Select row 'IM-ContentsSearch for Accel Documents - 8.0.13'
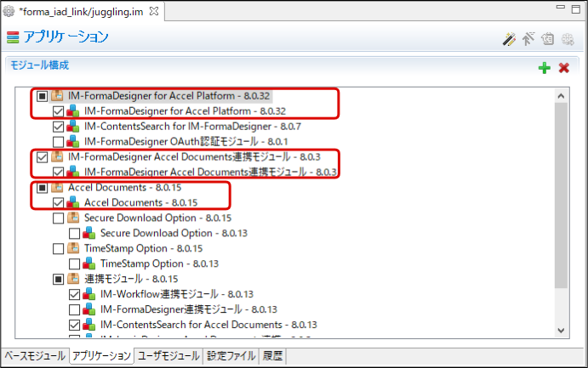Screen dimensions: 588x368 [208, 325]
